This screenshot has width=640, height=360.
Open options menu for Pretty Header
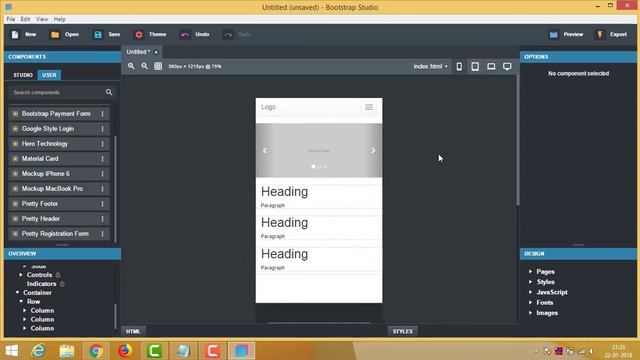pos(102,219)
